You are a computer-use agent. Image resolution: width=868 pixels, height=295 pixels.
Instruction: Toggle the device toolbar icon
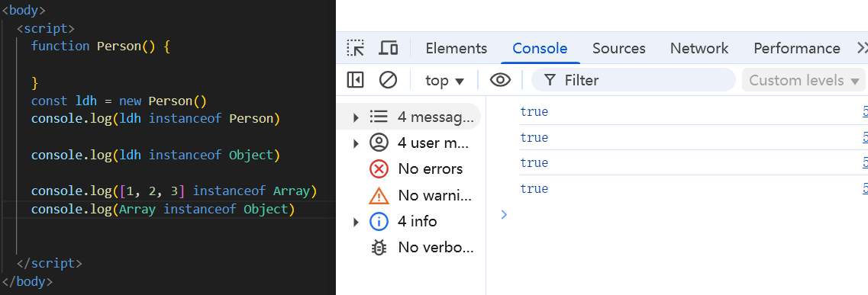pyautogui.click(x=388, y=48)
